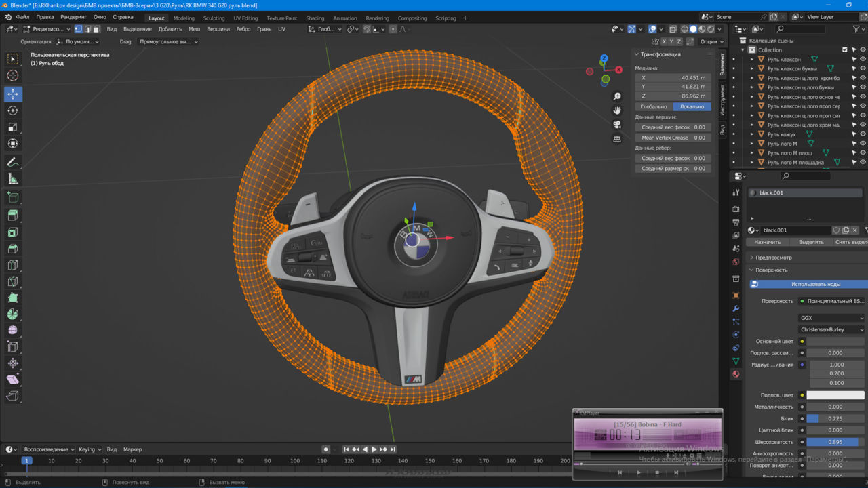
Task: Open the Object Data mesh properties tab
Action: pos(736,361)
